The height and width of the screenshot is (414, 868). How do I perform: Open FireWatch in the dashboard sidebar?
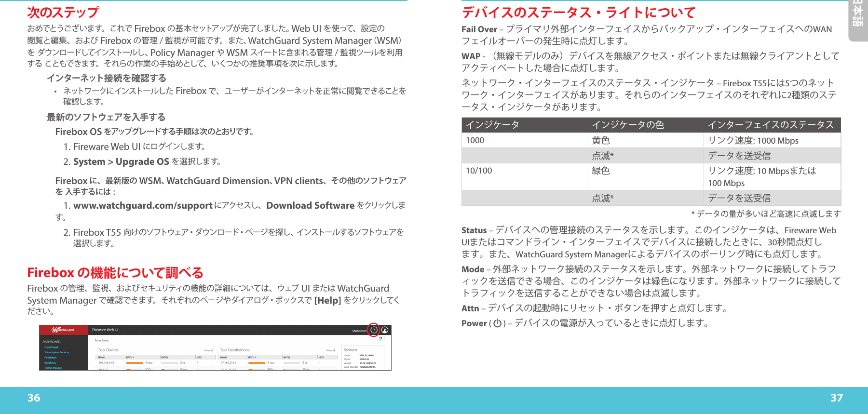coord(50,358)
